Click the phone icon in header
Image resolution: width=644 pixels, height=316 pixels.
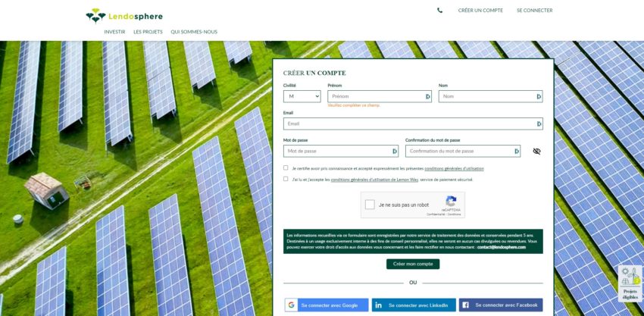[440, 11]
